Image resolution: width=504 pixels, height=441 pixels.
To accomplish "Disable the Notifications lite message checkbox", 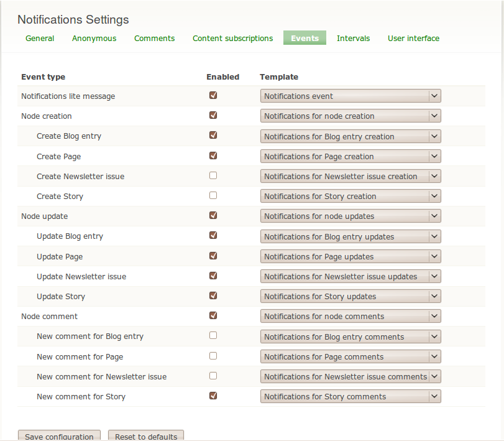I will click(213, 96).
